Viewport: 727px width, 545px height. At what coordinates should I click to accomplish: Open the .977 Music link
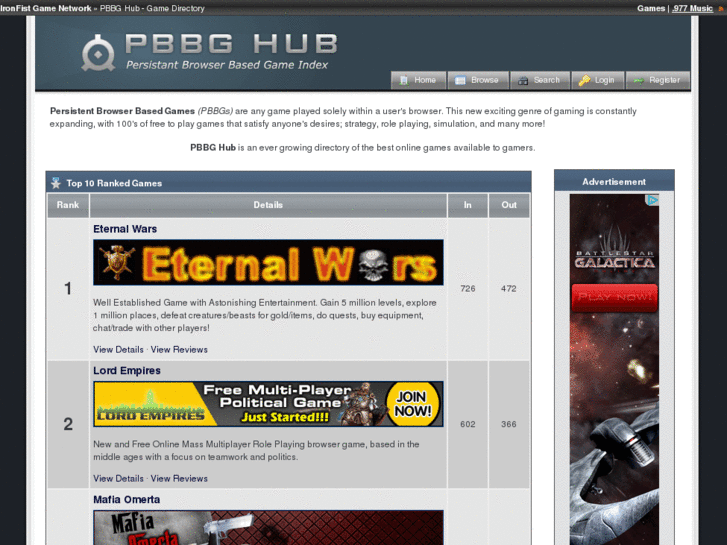692,8
